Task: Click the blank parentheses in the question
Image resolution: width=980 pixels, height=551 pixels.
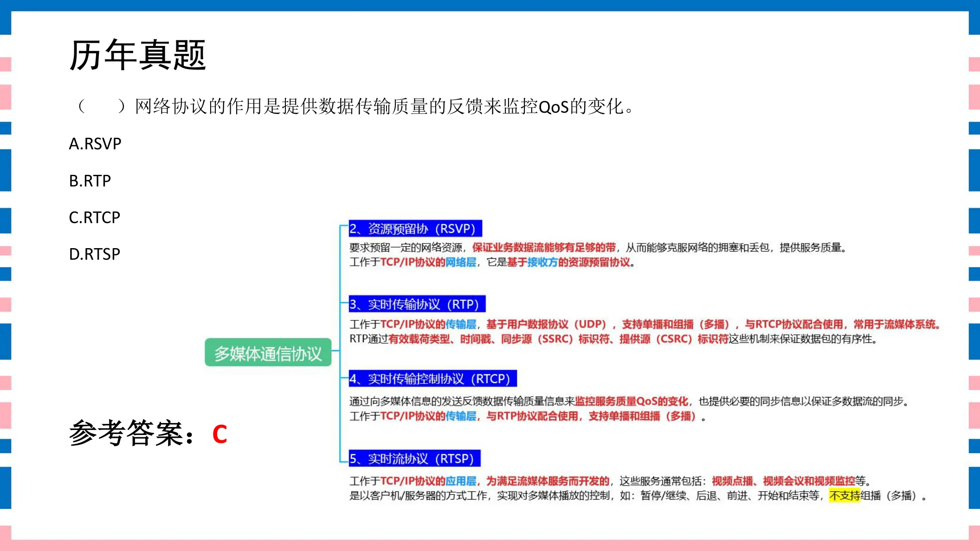Action: tap(101, 107)
